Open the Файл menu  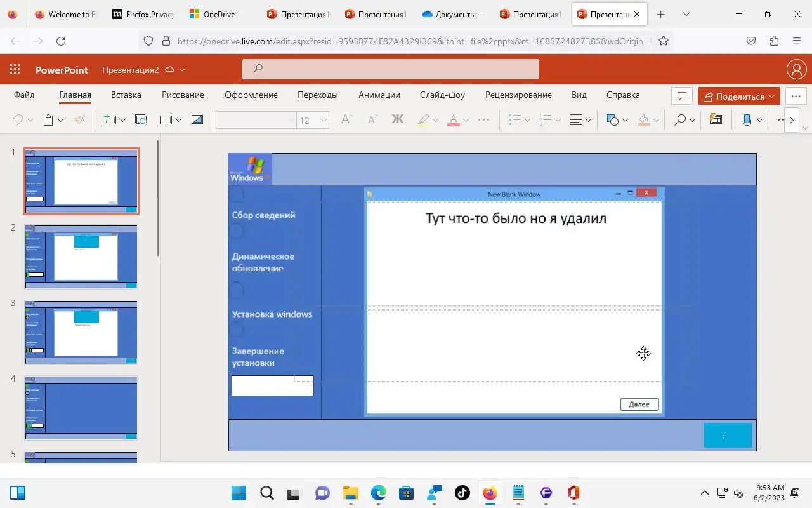[x=24, y=95]
